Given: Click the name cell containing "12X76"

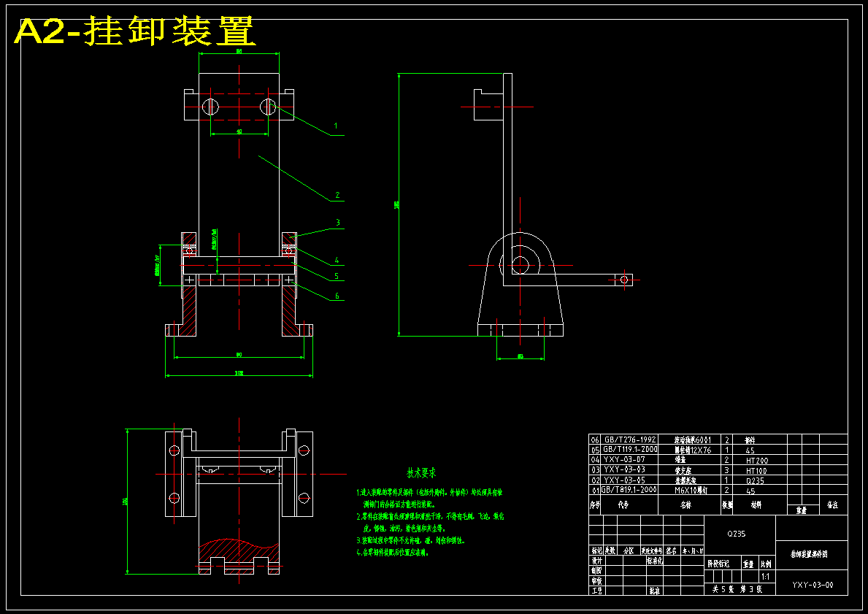Looking at the screenshot, I should pos(693,450).
